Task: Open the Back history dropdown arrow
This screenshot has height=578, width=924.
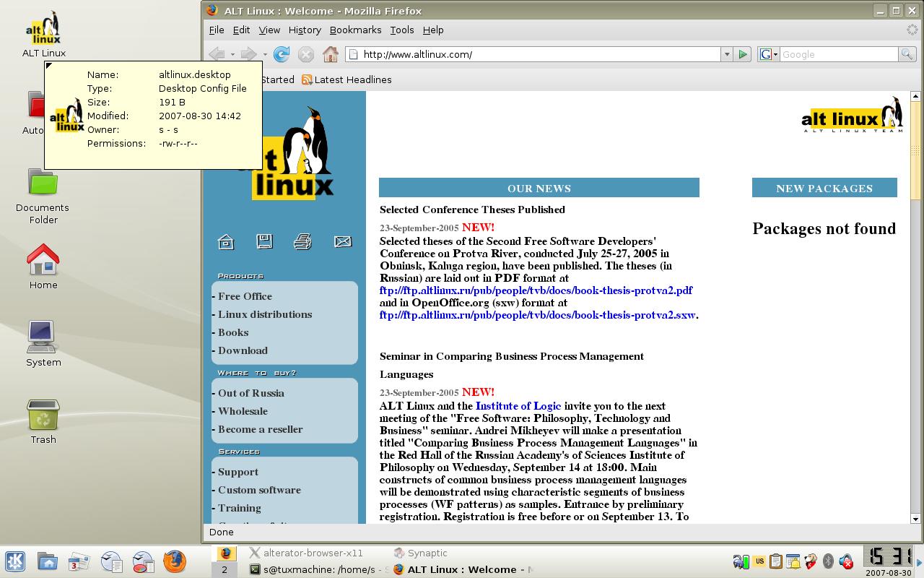Action: [x=232, y=55]
